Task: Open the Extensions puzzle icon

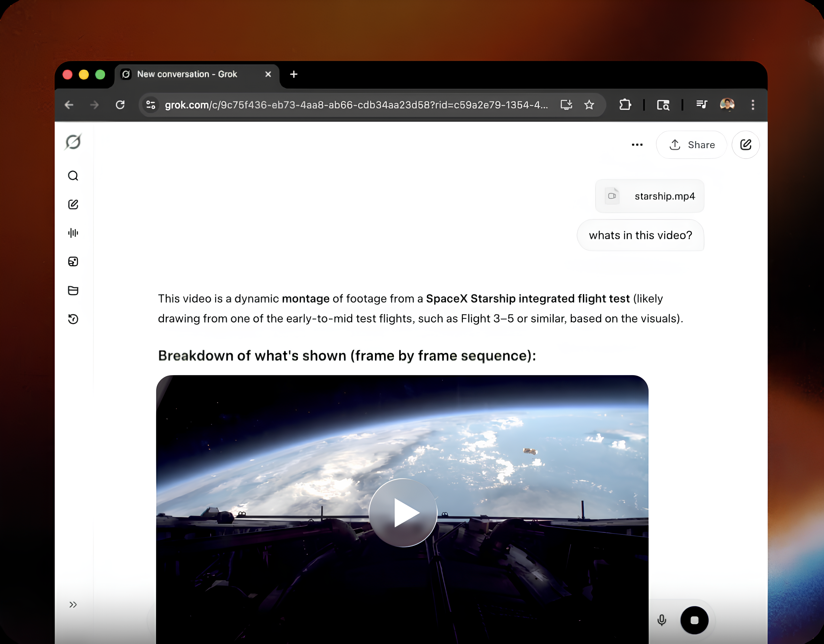Action: click(x=625, y=105)
